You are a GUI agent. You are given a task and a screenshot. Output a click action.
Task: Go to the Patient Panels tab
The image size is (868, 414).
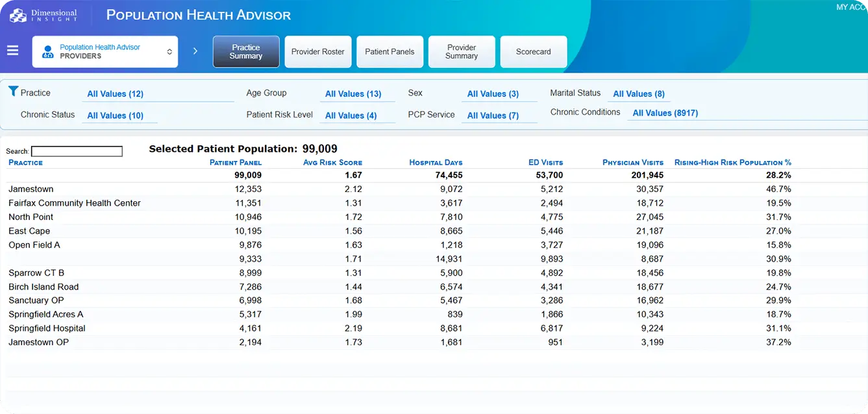pyautogui.click(x=390, y=52)
